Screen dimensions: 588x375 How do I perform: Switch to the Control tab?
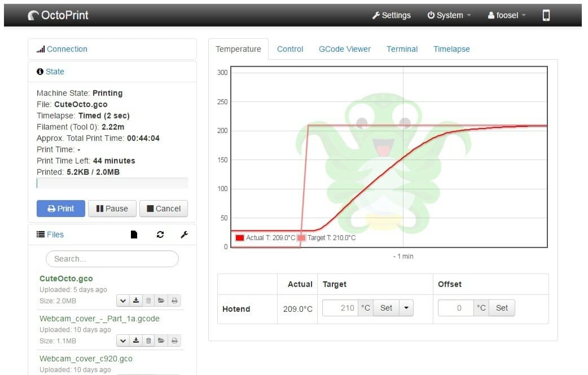coord(290,49)
